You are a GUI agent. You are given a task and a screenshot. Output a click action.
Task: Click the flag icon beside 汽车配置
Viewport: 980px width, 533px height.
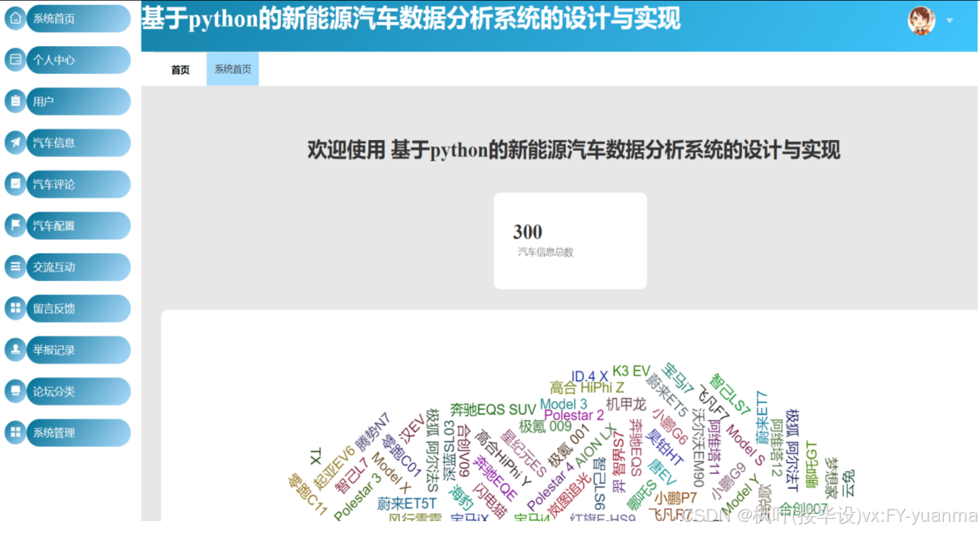click(15, 225)
